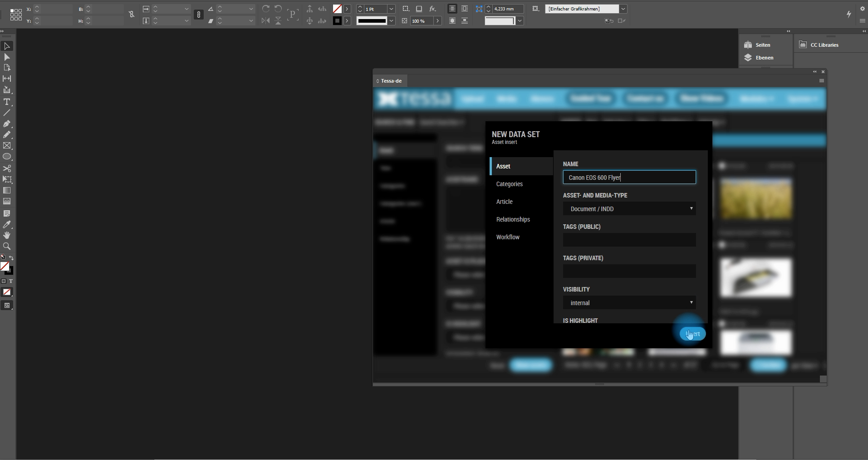The image size is (868, 460).
Task: Select the Eyedropper tool
Action: [x=7, y=224]
